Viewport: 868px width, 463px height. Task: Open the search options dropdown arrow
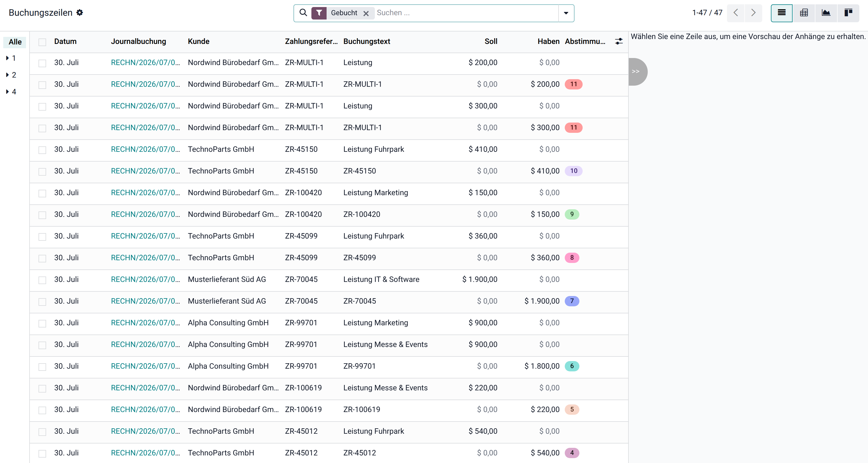[x=566, y=13]
